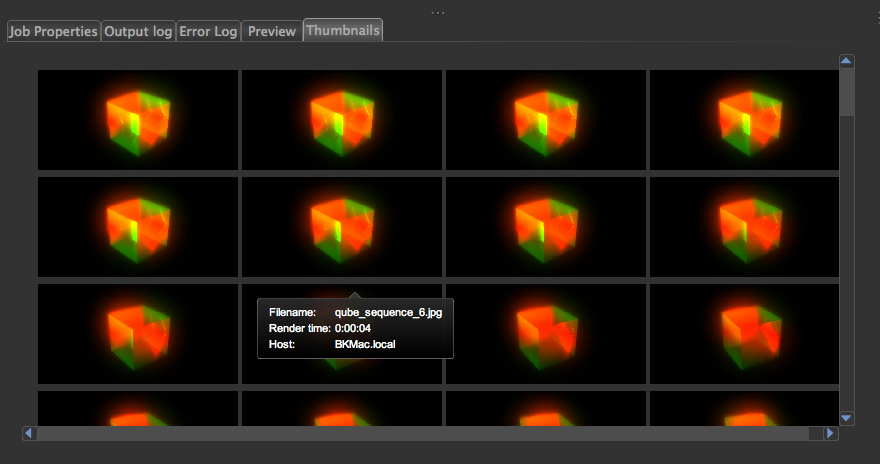Click the vertical scrollbar thumb
This screenshot has width=880, height=464.
(847, 90)
